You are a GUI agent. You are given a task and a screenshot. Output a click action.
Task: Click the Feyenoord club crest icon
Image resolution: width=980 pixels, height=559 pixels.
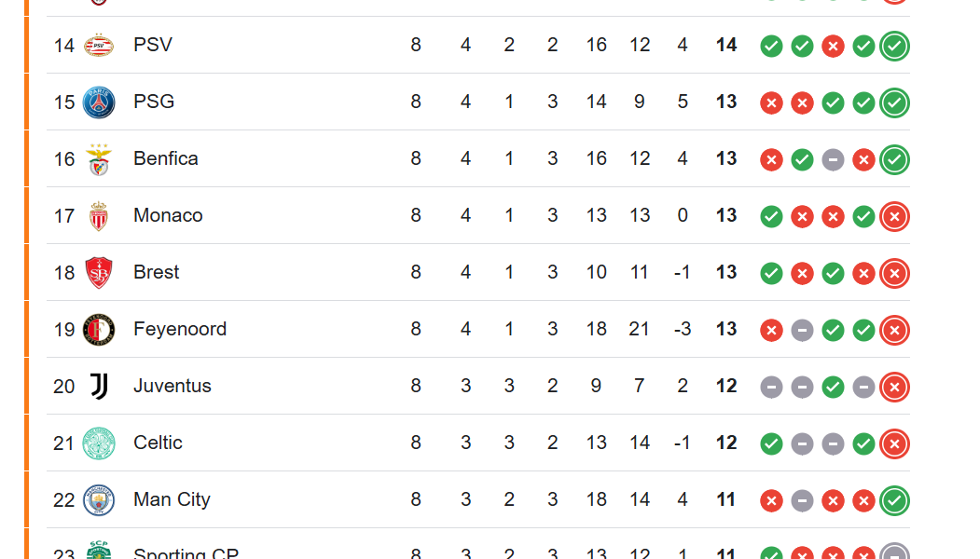(99, 330)
